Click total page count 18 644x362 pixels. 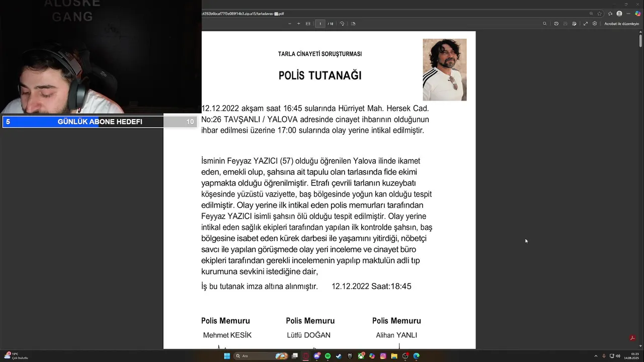click(x=331, y=24)
